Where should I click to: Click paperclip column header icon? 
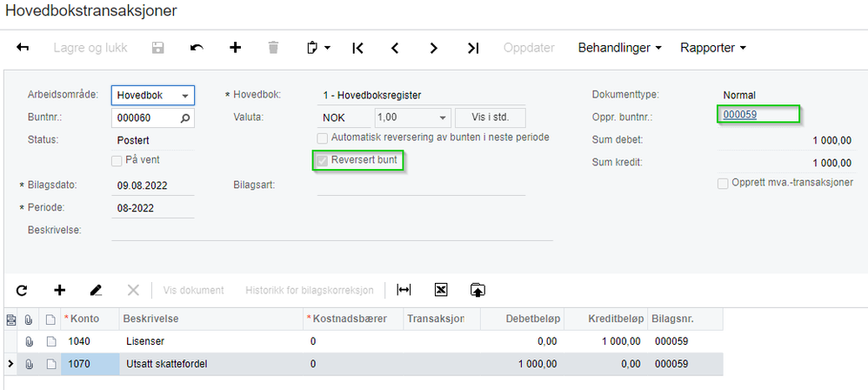coord(30,319)
